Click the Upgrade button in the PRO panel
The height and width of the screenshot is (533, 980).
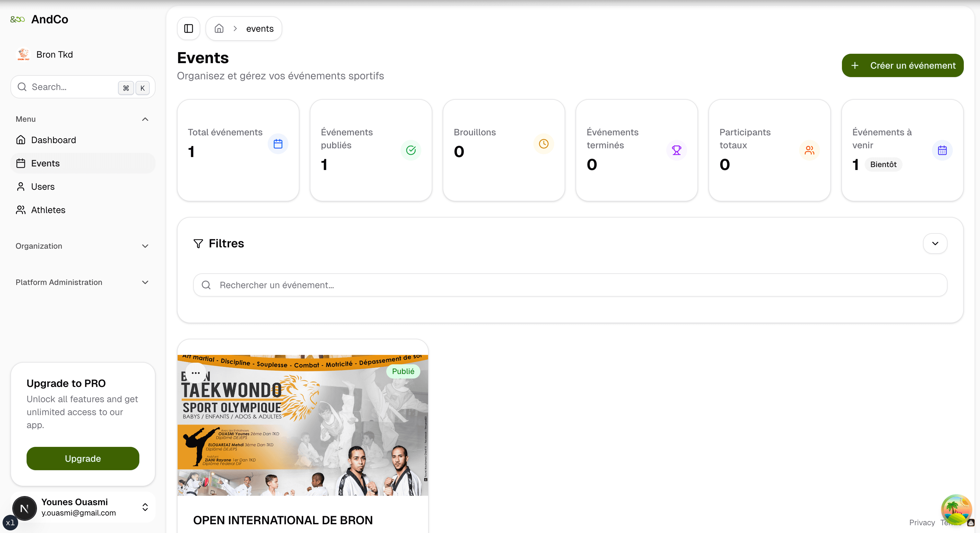tap(83, 458)
